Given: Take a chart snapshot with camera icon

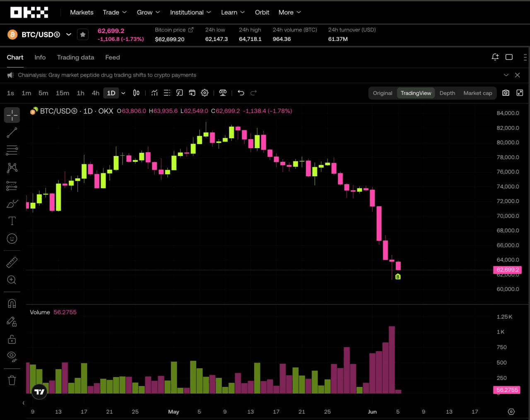Looking at the screenshot, I should click(x=506, y=93).
